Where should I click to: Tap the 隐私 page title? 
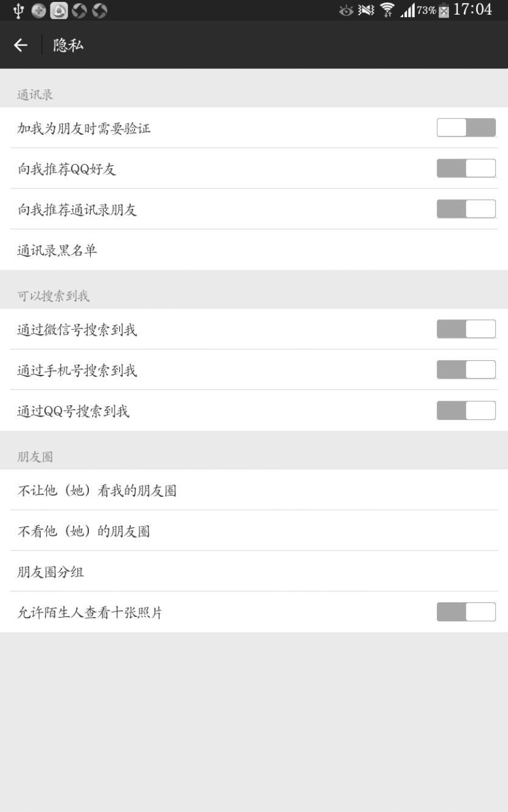pos(68,45)
